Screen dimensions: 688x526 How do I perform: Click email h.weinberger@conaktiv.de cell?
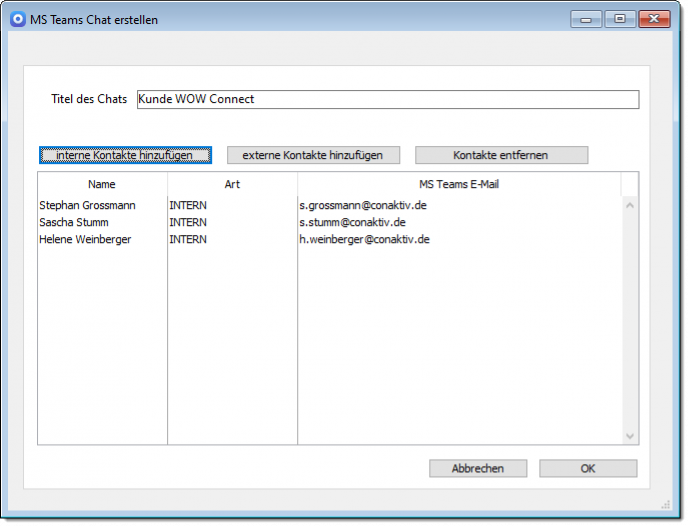[364, 239]
